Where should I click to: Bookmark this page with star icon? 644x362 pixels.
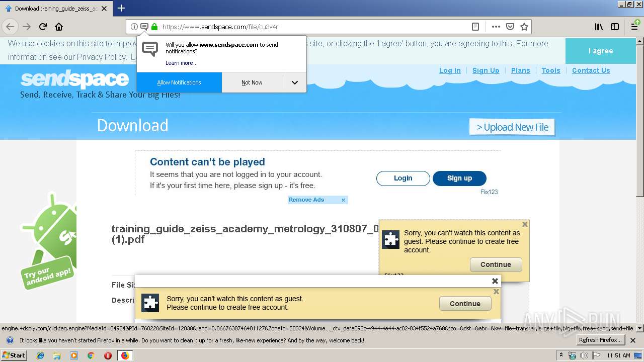524,27
